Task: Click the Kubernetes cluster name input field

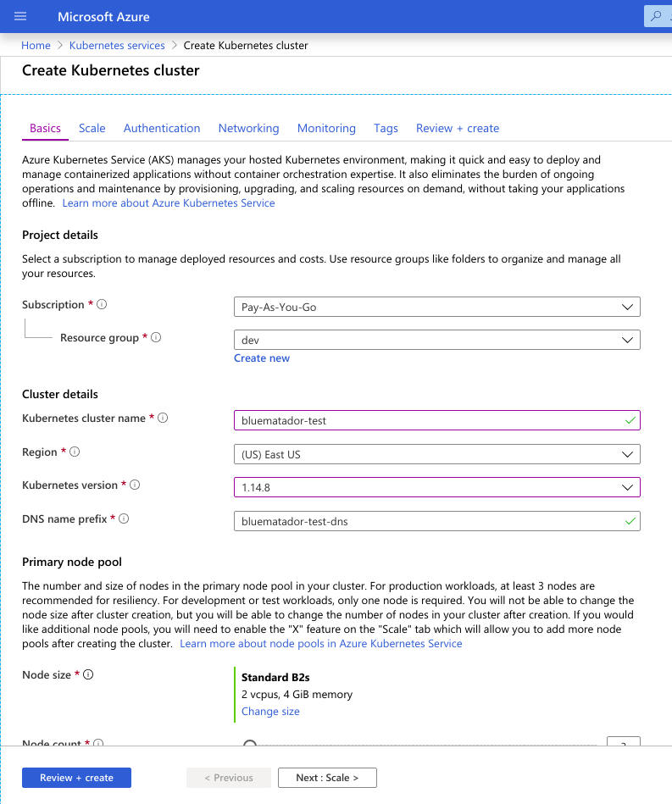Action: pyautogui.click(x=436, y=420)
